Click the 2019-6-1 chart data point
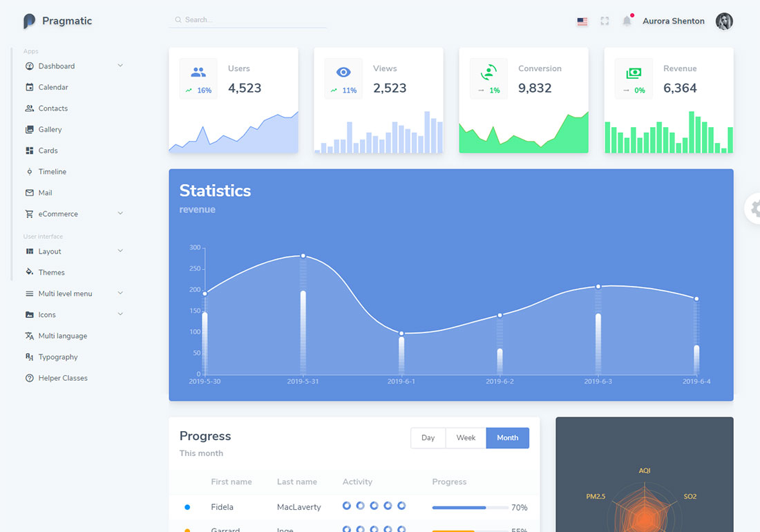Screen dimensions: 760x532 click(401, 333)
